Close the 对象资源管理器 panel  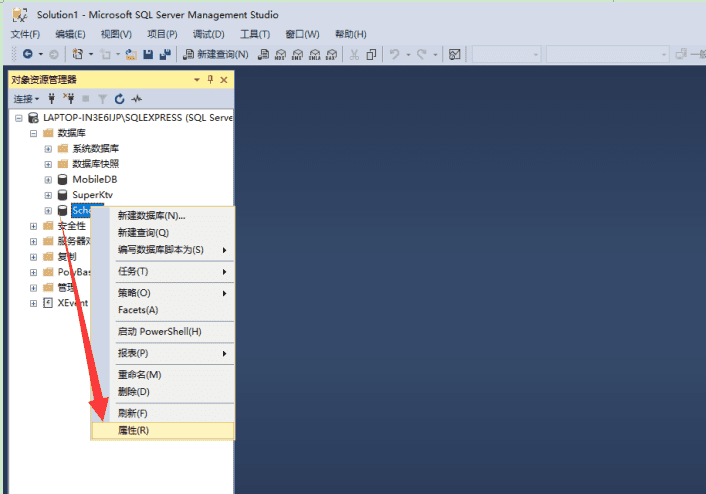pos(224,80)
